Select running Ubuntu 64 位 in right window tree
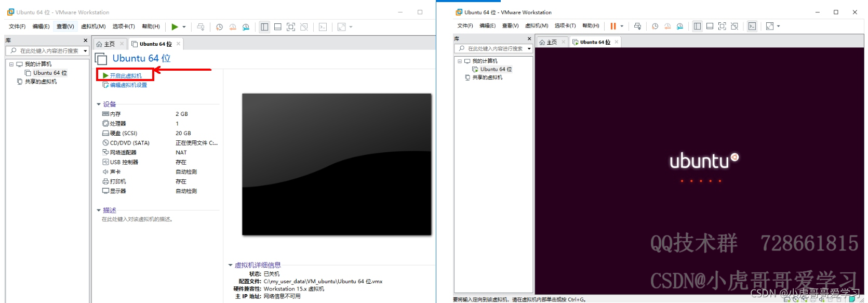 [x=492, y=69]
